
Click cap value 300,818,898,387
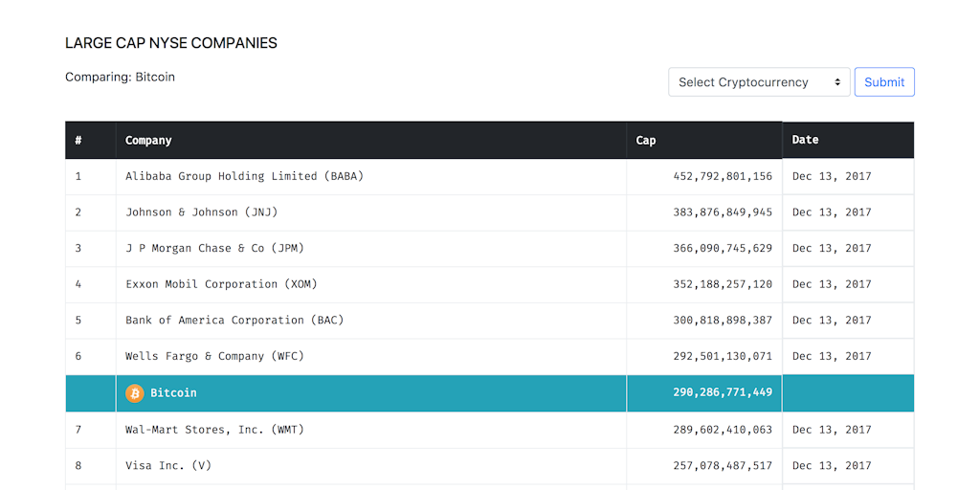tap(723, 320)
